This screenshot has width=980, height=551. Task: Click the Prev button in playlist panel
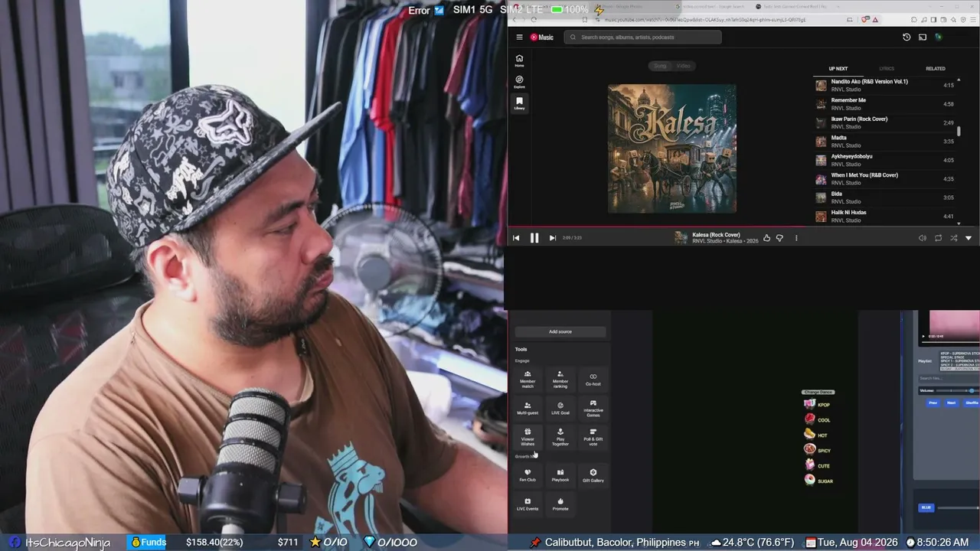click(x=933, y=403)
